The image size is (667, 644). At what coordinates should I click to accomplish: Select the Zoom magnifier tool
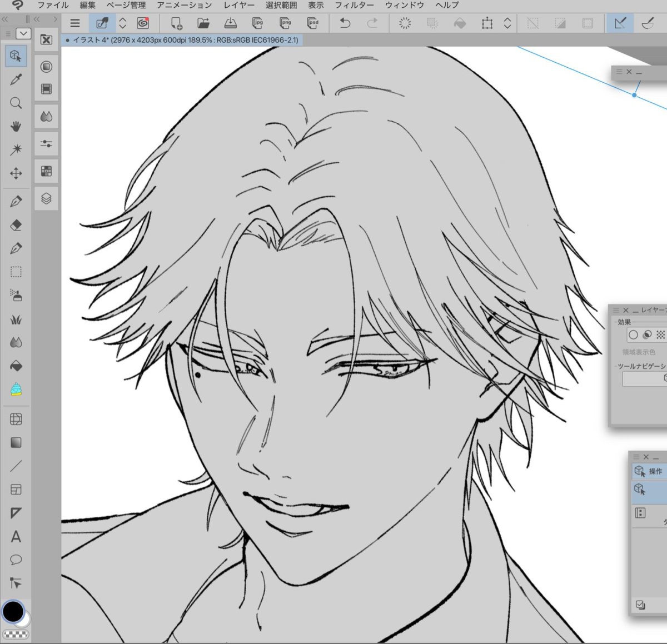coord(16,103)
